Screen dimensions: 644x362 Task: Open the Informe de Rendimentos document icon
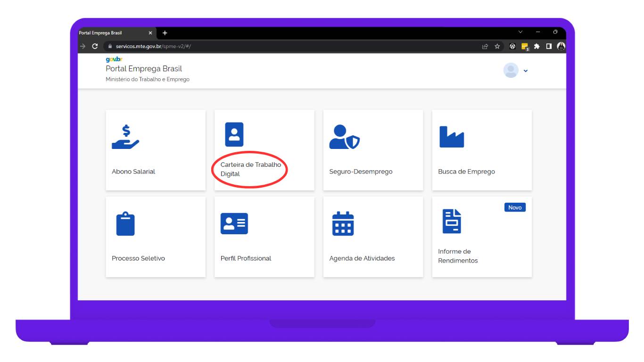click(x=451, y=221)
